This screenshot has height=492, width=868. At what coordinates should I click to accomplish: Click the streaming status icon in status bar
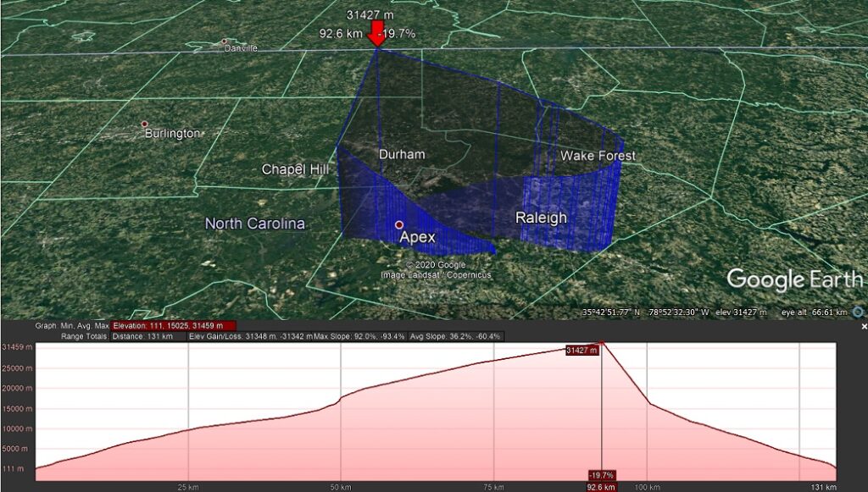click(857, 312)
